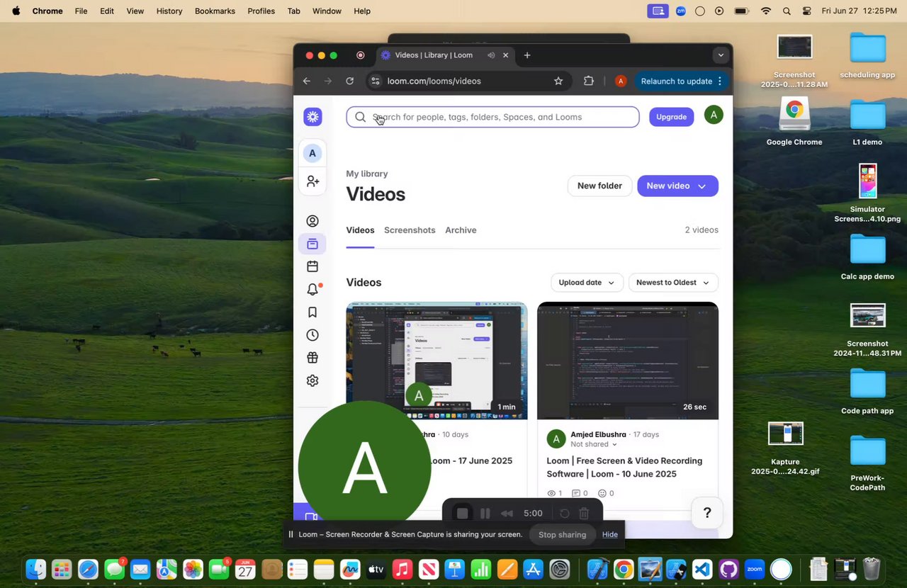Image resolution: width=907 pixels, height=588 pixels.
Task: Reload the Loom page
Action: (349, 81)
